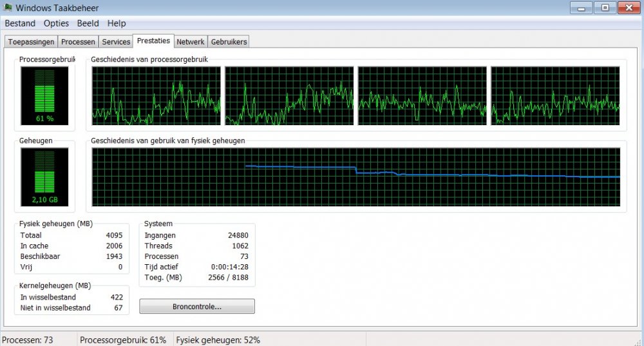Click the status bar Processorgebruik: 61% entry
Screen dimensions: 644x346
123,340
